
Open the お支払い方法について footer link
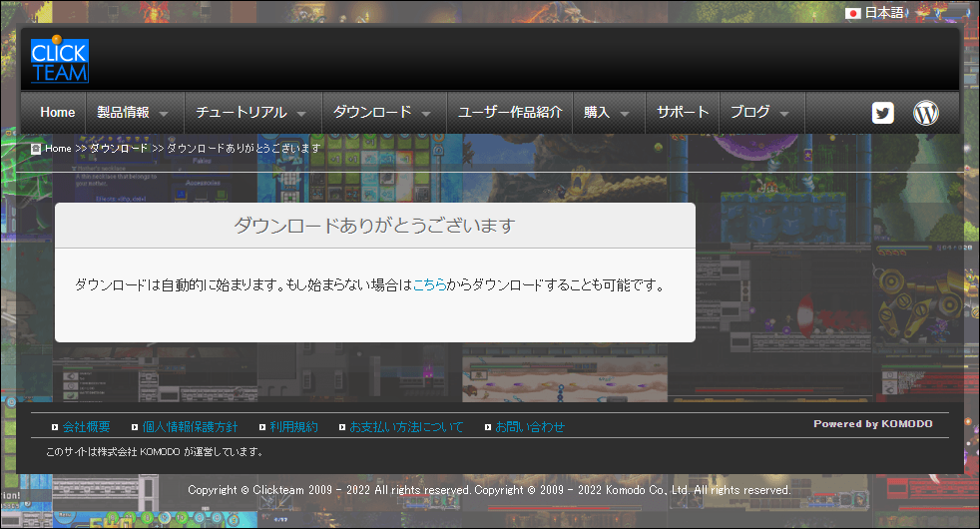tap(406, 427)
